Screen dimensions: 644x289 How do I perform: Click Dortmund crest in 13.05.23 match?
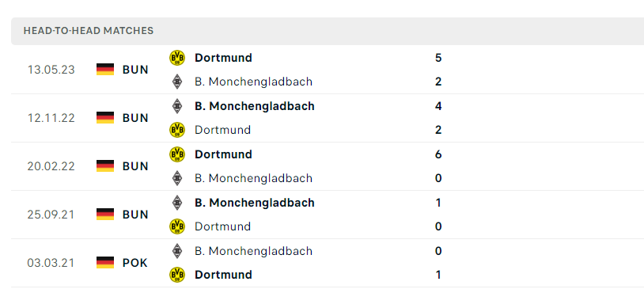(177, 58)
